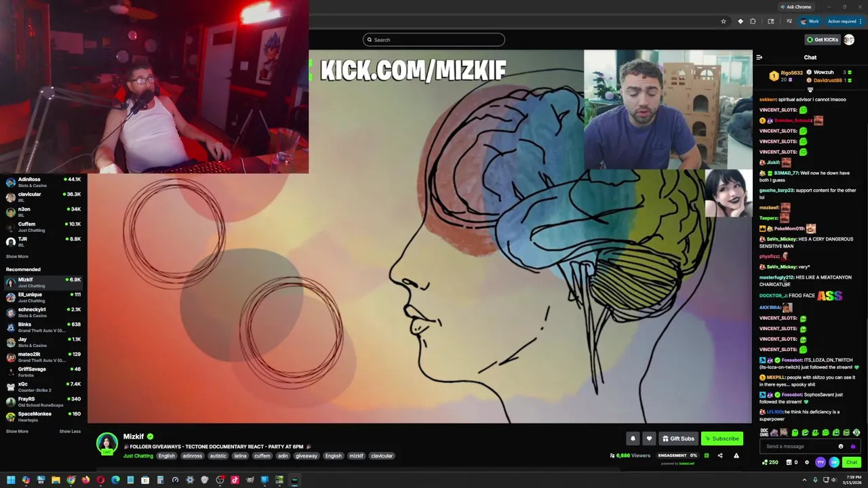Viewport: 868px width, 488px height.
Task: Select the English tag after Just Chatting
Action: [167, 456]
